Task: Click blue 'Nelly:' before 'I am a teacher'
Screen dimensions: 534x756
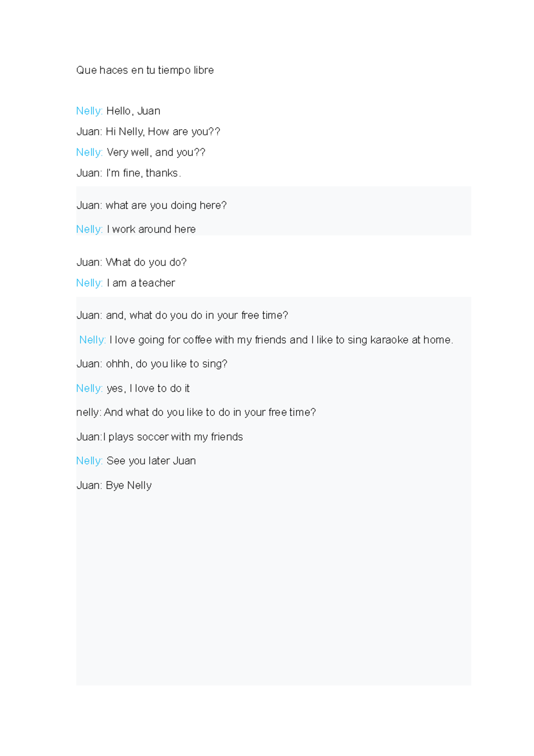Action: (x=89, y=283)
